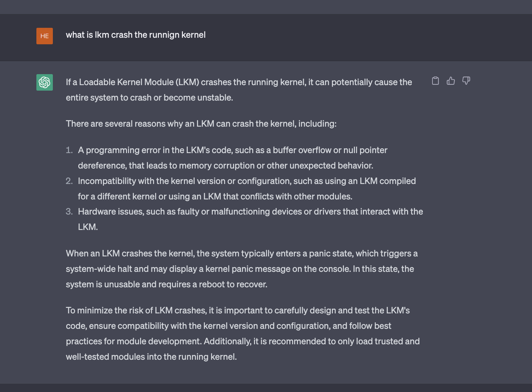Click the list number "3."

click(x=69, y=212)
